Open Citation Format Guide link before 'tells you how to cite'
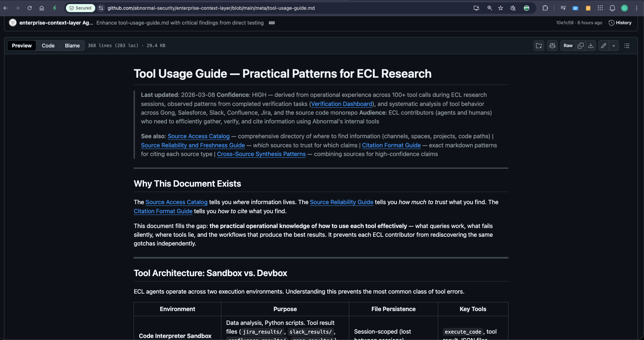 click(163, 211)
